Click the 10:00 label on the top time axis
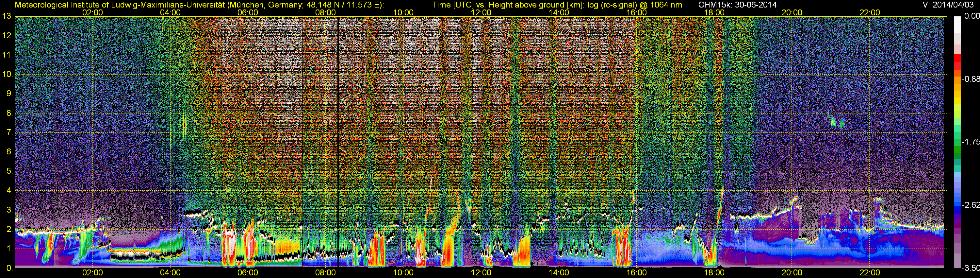980x278 pixels. point(403,12)
